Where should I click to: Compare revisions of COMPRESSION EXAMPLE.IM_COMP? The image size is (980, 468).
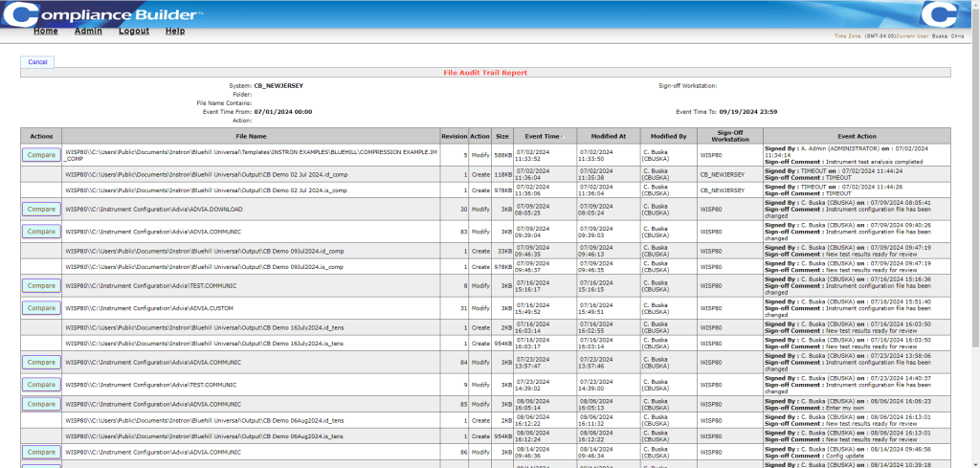41,155
